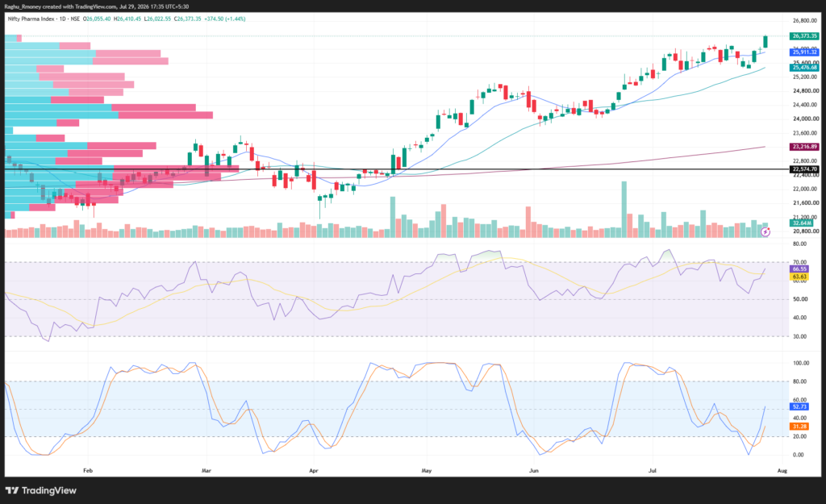The image size is (826, 504).
Task: Click the purple 66.55 RSI value label
Action: tap(799, 269)
